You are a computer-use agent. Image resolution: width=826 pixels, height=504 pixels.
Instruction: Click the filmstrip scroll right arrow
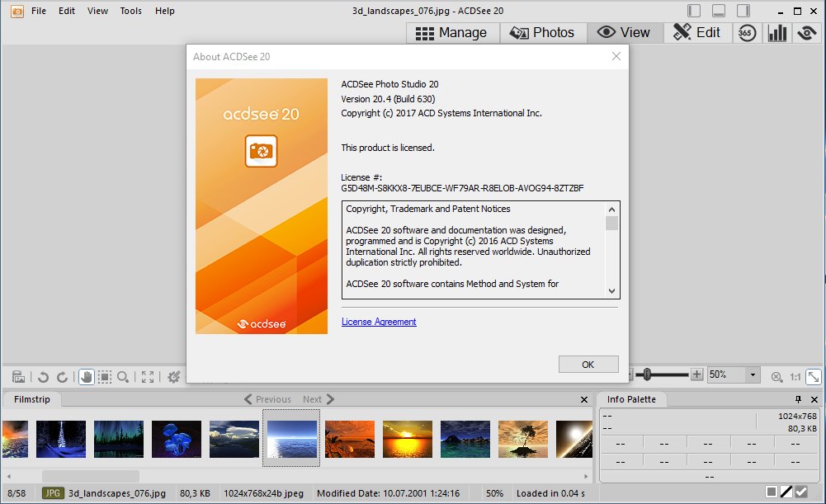point(586,476)
